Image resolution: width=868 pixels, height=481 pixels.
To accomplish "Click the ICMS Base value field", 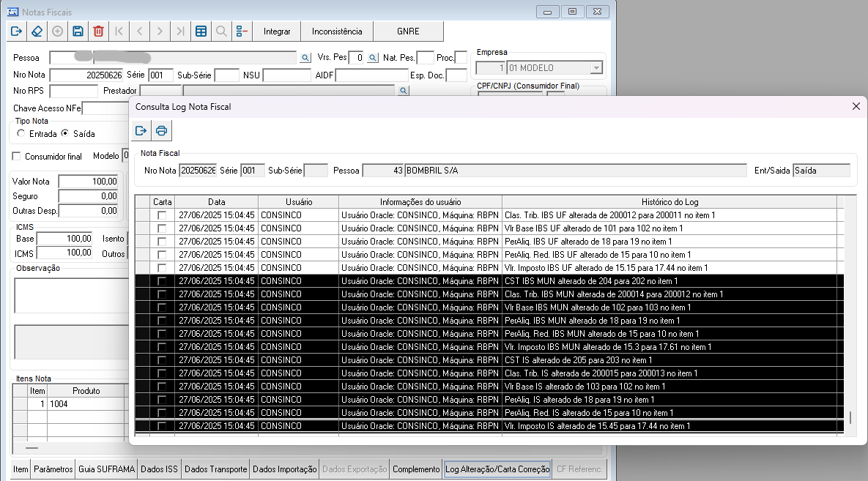I will [x=64, y=239].
